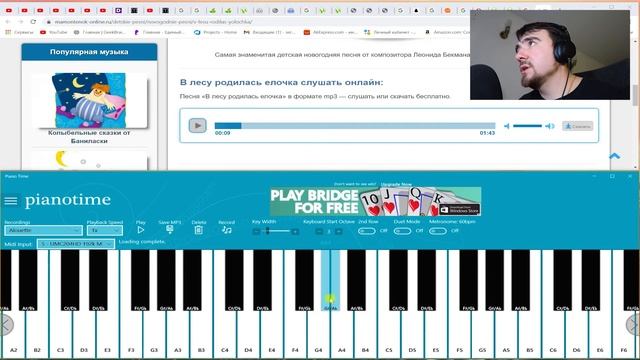The height and width of the screenshot is (360, 640).
Task: Click the Download from Windows Store badge
Action: 460,210
